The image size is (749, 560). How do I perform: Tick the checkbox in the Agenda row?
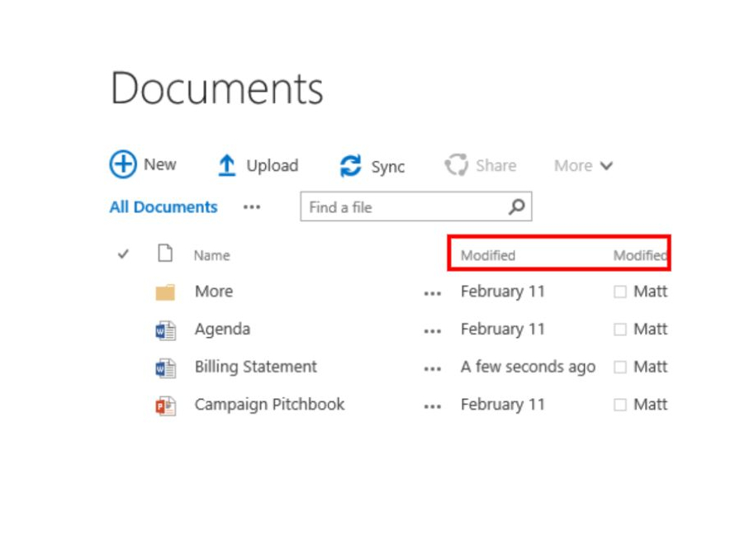coord(620,330)
